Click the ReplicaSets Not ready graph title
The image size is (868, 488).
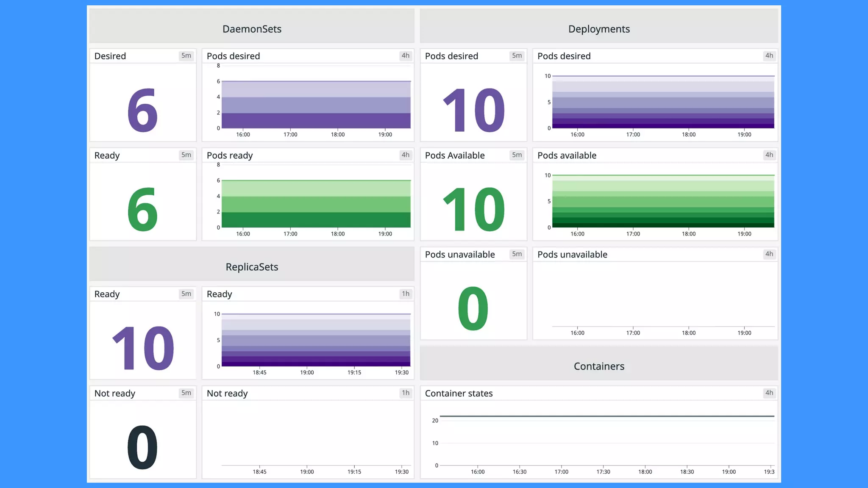227,393
